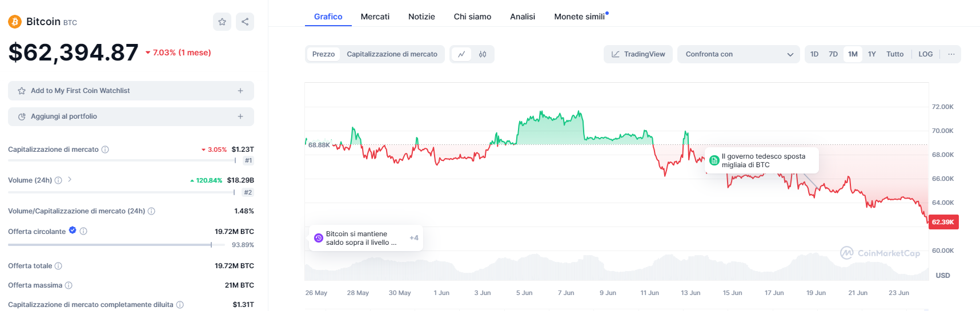The image size is (980, 311).
Task: Open TradingView chart button
Action: [638, 54]
